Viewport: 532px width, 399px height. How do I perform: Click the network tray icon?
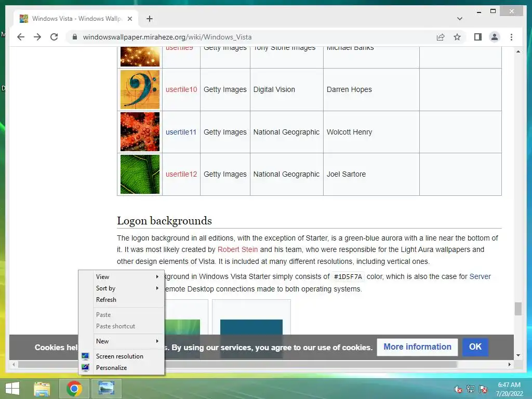click(471, 389)
